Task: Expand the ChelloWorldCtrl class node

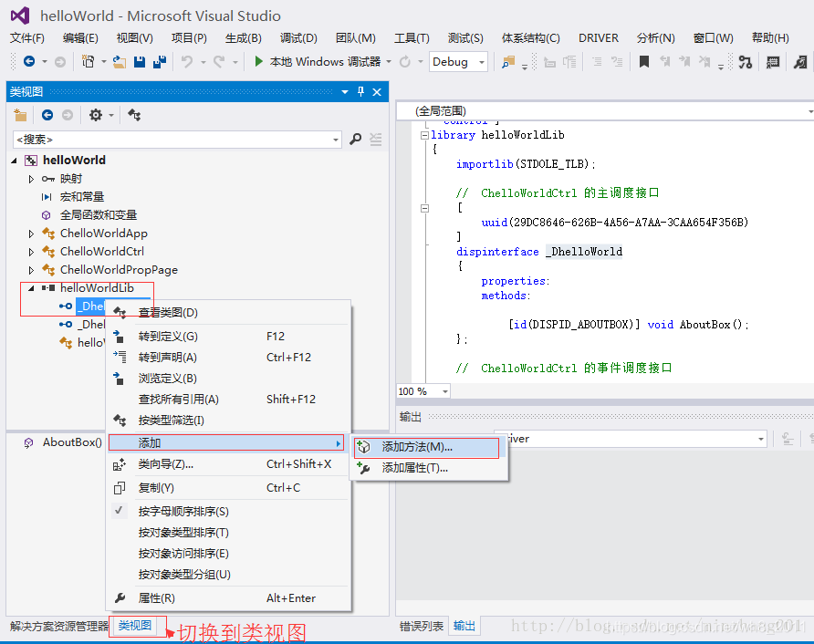Action: click(x=31, y=252)
